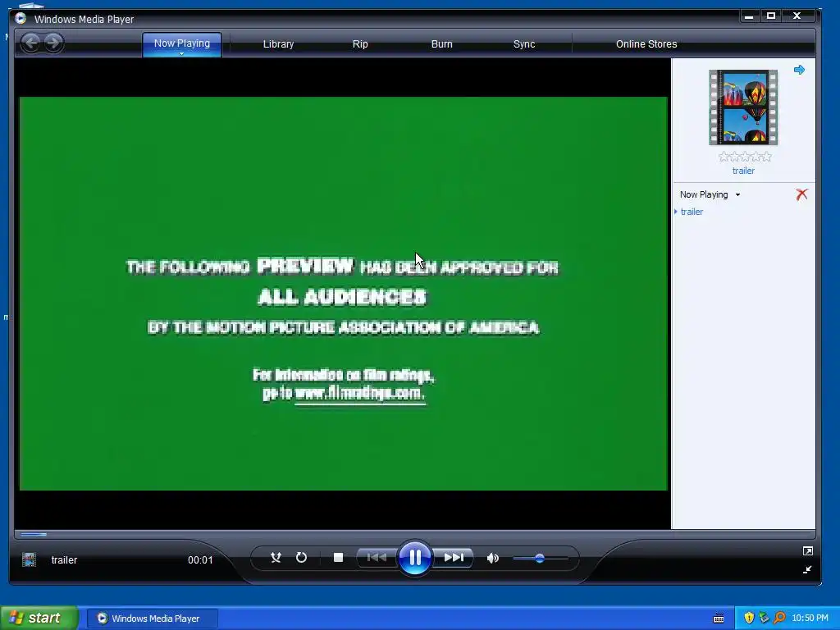The image size is (840, 630).
Task: Click the video icon next to trailer title
Action: coord(29,559)
